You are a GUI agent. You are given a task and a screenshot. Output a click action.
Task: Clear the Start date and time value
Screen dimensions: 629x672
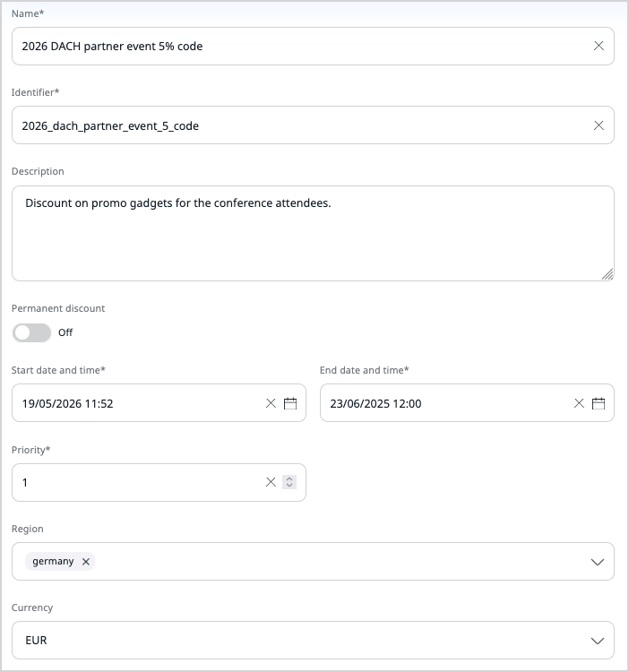pos(271,403)
